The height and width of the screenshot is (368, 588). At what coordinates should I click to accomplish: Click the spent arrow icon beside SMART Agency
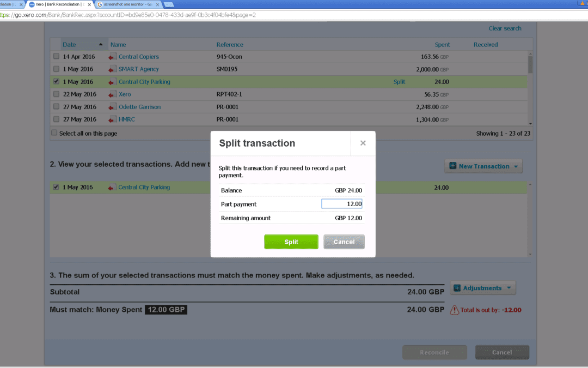tap(112, 69)
